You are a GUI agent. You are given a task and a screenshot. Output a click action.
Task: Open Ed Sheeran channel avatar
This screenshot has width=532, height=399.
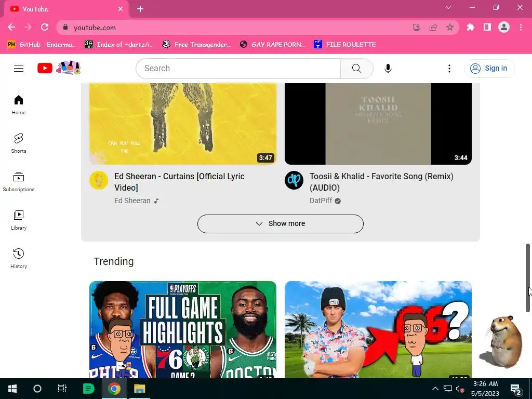99,180
